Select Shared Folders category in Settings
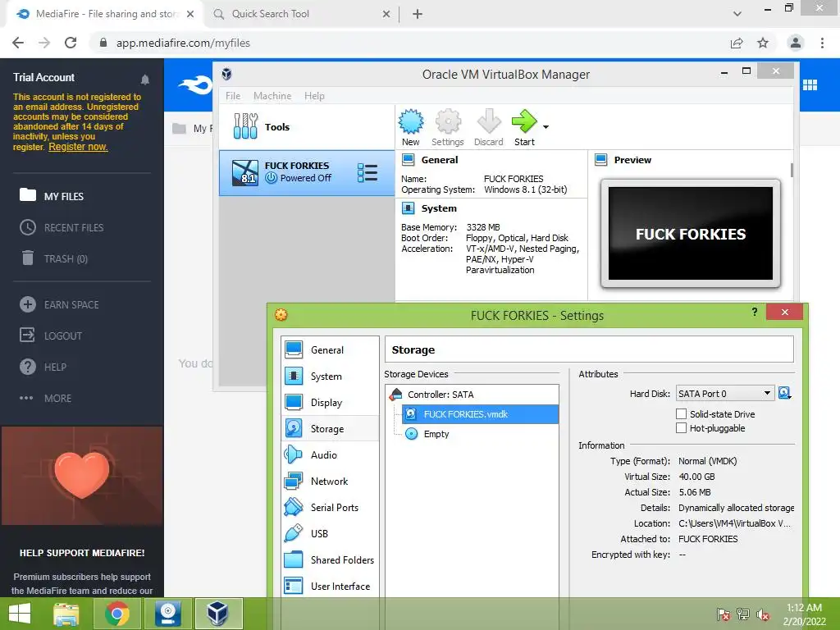The width and height of the screenshot is (840, 630). click(330, 559)
